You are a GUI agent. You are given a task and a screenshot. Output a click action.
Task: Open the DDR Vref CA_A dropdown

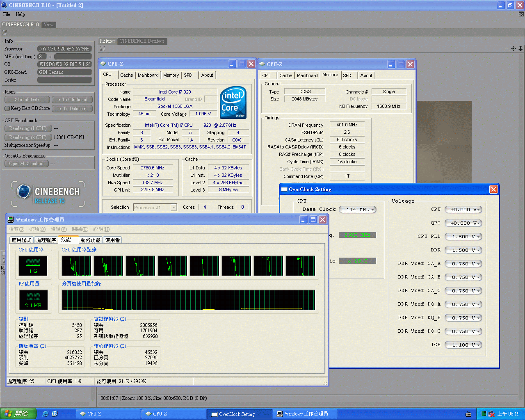[463, 264]
